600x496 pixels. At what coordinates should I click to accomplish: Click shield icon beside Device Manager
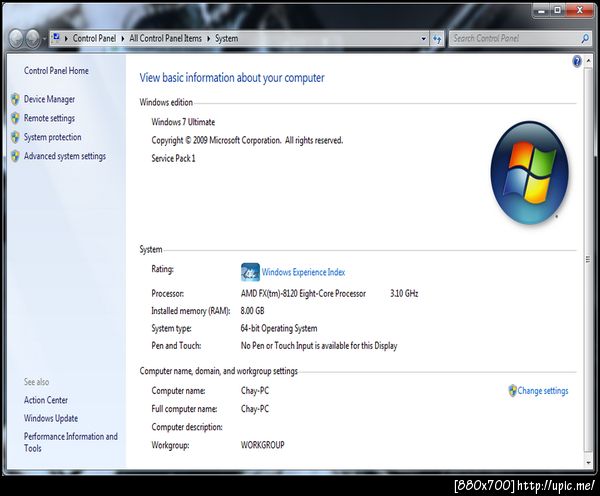pos(15,99)
